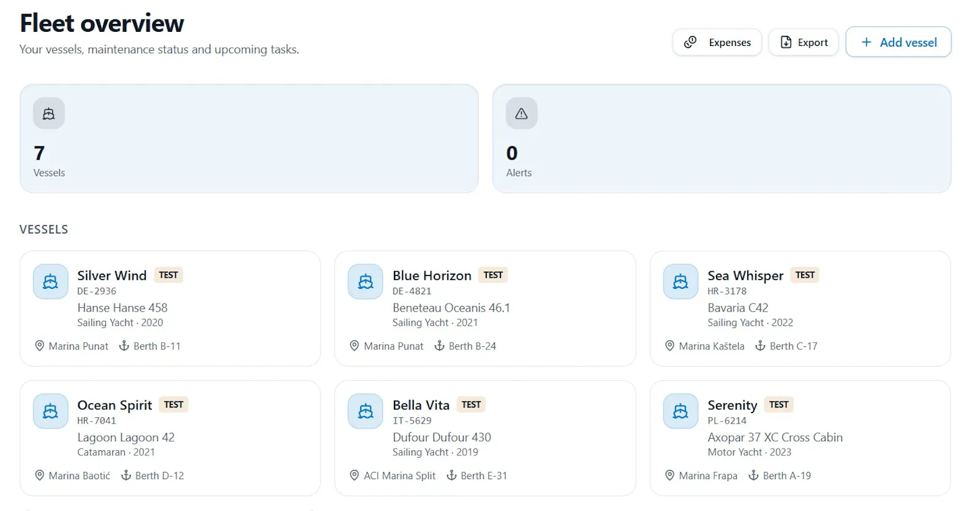Click registration DE-4821
The height and width of the screenshot is (511, 980).
[x=412, y=291]
